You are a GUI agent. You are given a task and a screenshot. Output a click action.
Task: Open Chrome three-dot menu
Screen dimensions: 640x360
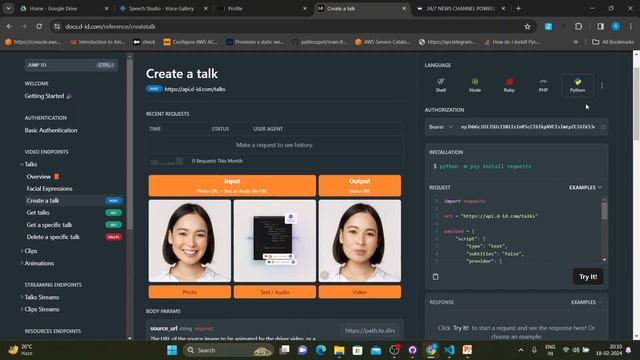(631, 27)
